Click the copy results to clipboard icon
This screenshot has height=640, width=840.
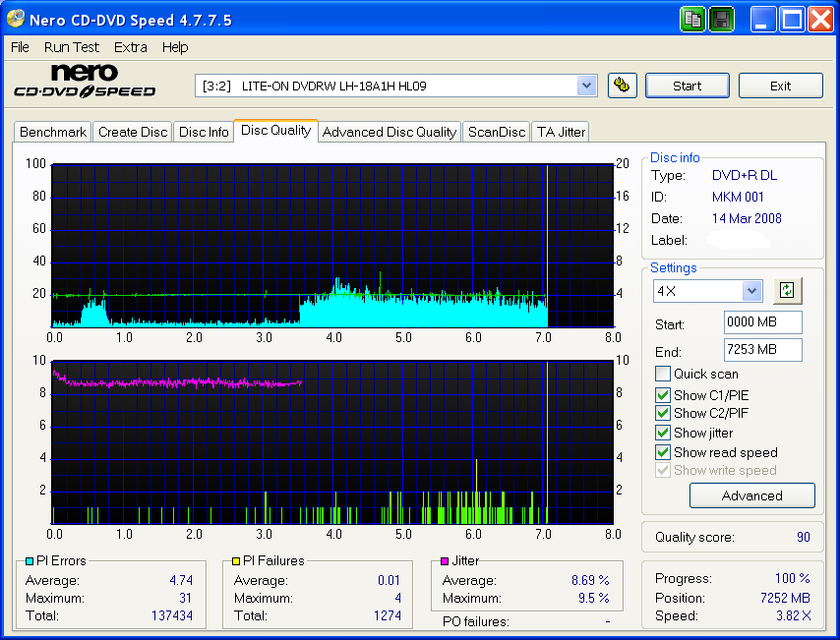pyautogui.click(x=692, y=19)
